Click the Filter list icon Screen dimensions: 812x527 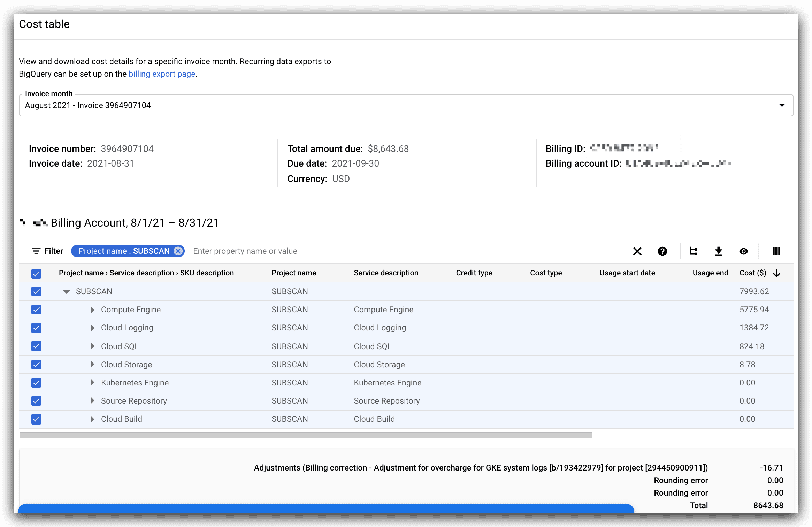[x=36, y=251]
